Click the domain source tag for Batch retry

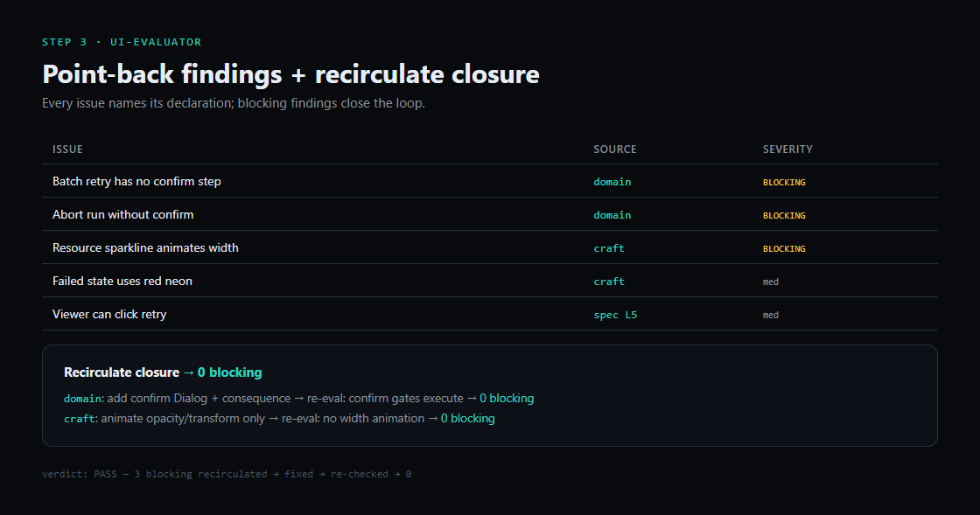pyautogui.click(x=612, y=182)
